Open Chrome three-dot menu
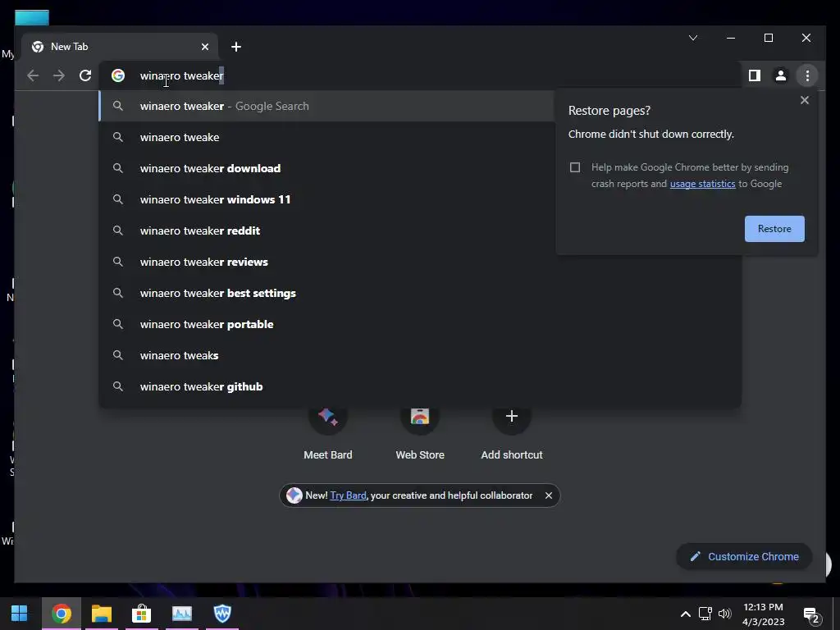Image resolution: width=840 pixels, height=630 pixels. click(807, 75)
